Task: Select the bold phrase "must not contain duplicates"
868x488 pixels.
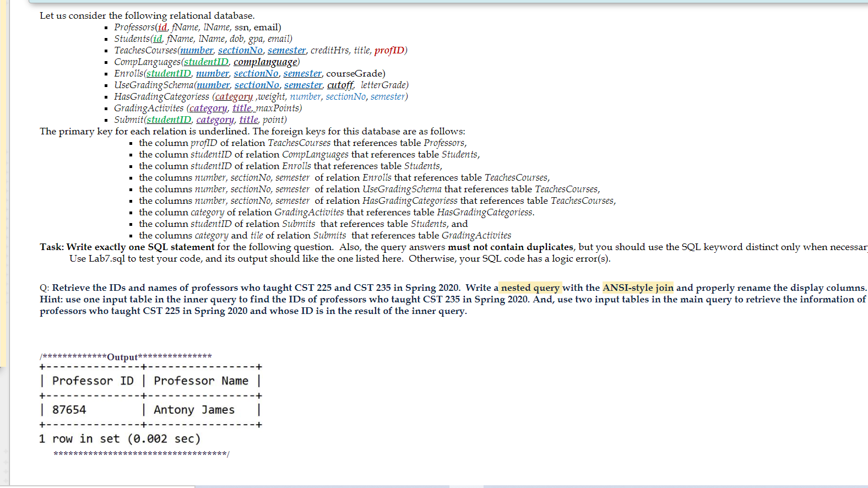Action: [511, 247]
